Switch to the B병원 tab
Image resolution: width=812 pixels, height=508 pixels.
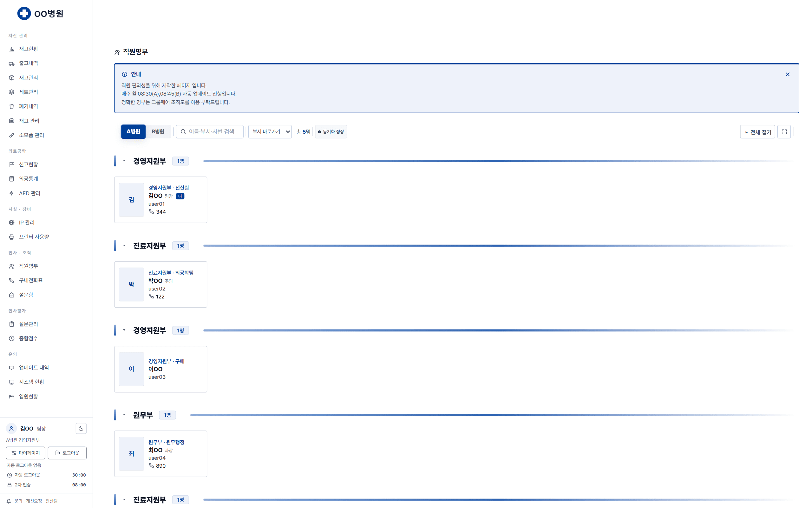(x=158, y=132)
